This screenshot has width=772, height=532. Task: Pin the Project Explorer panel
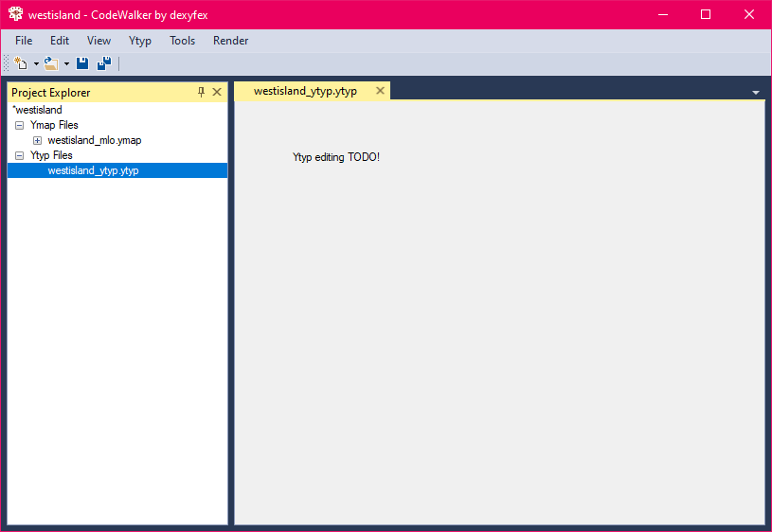click(x=201, y=92)
